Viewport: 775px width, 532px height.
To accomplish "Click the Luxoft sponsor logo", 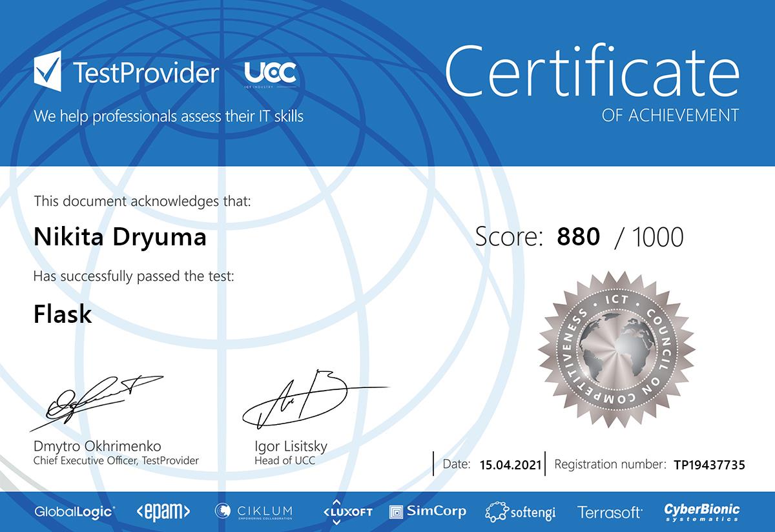I will coord(347,511).
